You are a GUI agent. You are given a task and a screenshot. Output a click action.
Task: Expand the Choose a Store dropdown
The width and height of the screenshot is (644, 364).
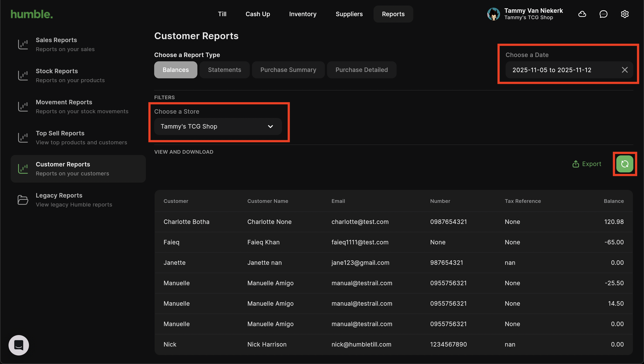coord(218,126)
